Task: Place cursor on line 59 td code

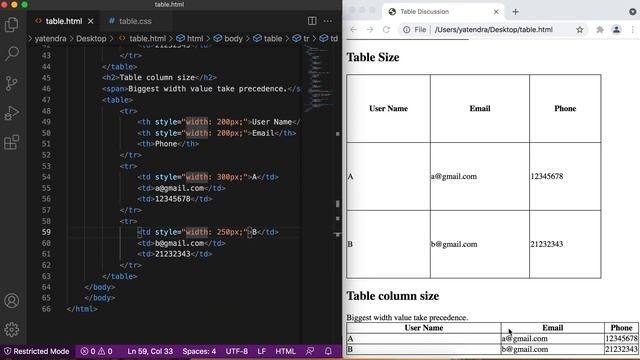Action: pos(208,232)
